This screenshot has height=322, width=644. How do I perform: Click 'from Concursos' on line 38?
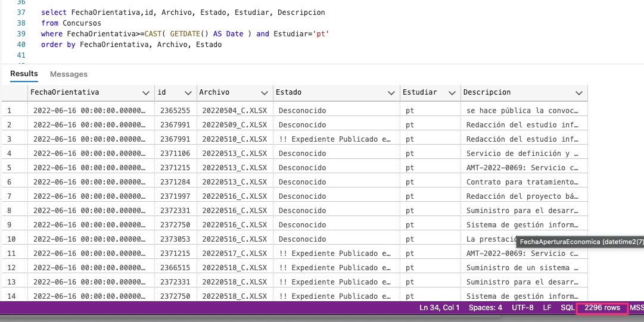[71, 23]
